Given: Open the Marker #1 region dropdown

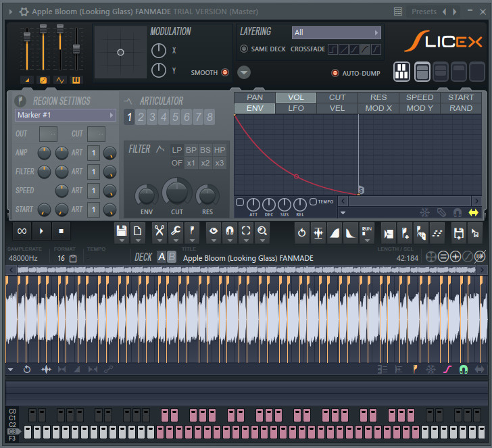Looking at the screenshot, I should click(x=65, y=115).
